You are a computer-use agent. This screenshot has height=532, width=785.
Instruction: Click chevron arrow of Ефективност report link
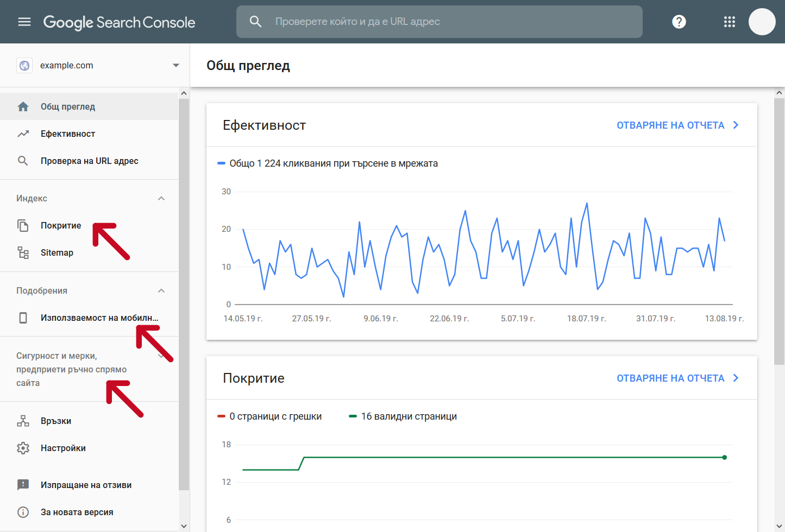(x=736, y=125)
